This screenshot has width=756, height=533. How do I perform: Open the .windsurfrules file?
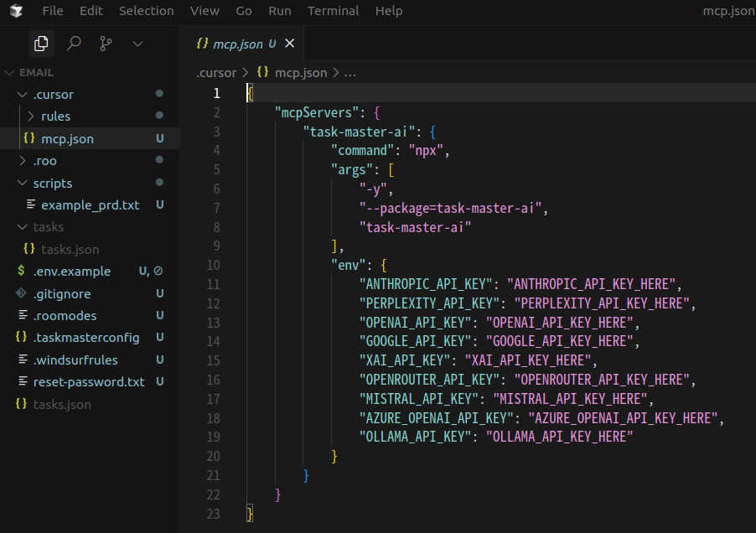pyautogui.click(x=90, y=360)
